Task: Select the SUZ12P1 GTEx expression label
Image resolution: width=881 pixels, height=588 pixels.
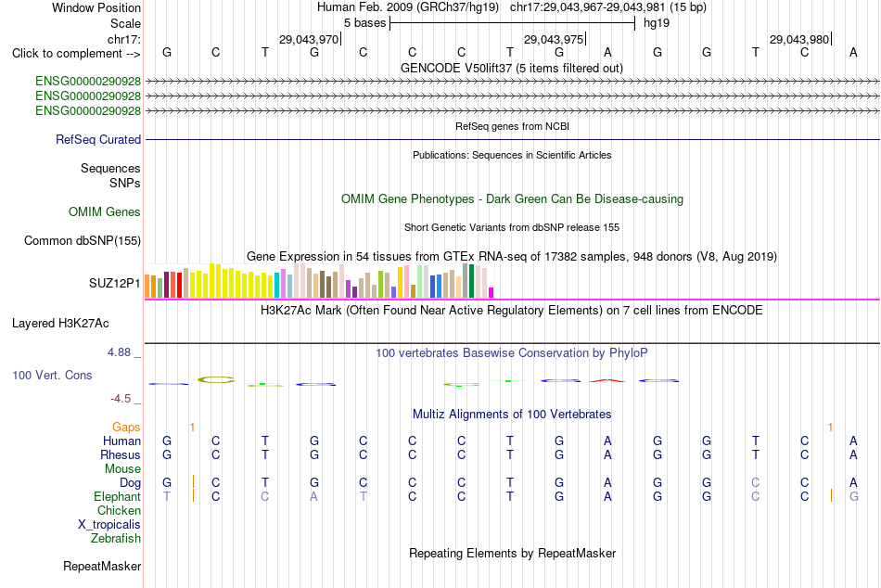Action: click(x=115, y=283)
